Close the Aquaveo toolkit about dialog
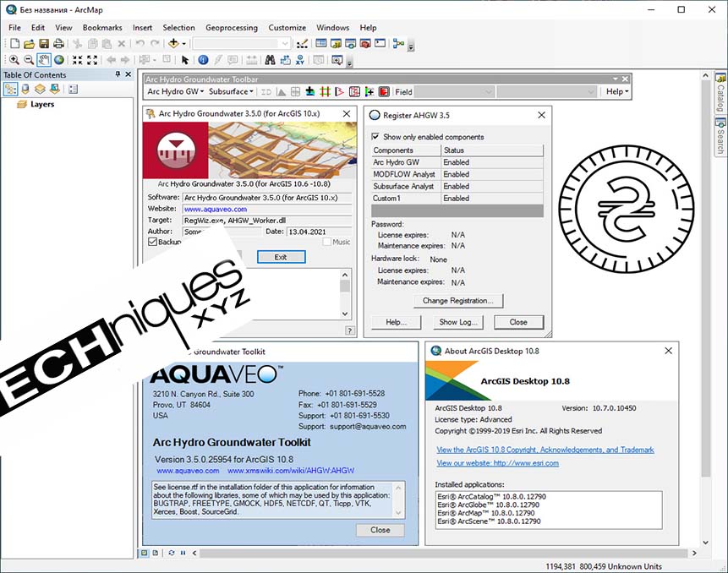This screenshot has height=573, width=728. point(380,530)
